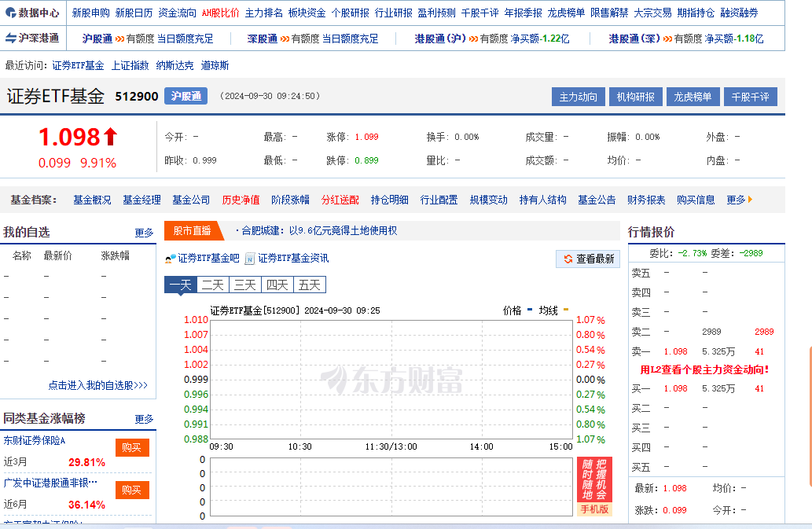Click 点击进入我的自选股 link
Image resolution: width=812 pixels, height=529 pixels.
[98, 385]
